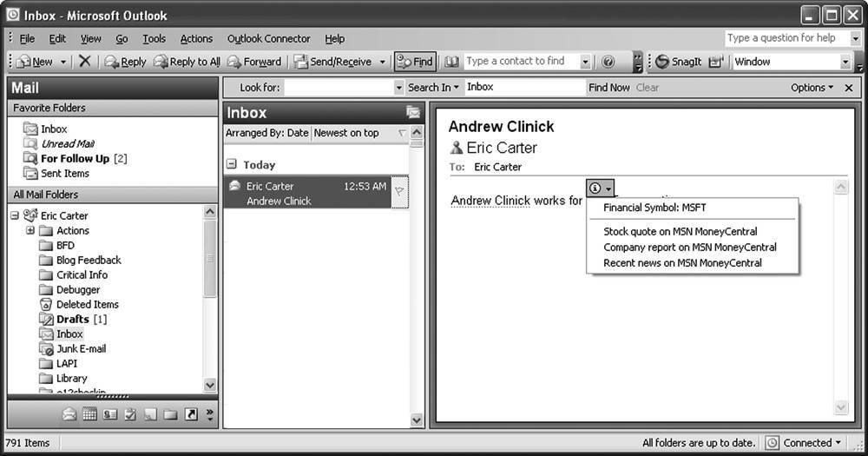
Task: Collapse the Eric Carter mailbox tree
Action: pyautogui.click(x=15, y=215)
